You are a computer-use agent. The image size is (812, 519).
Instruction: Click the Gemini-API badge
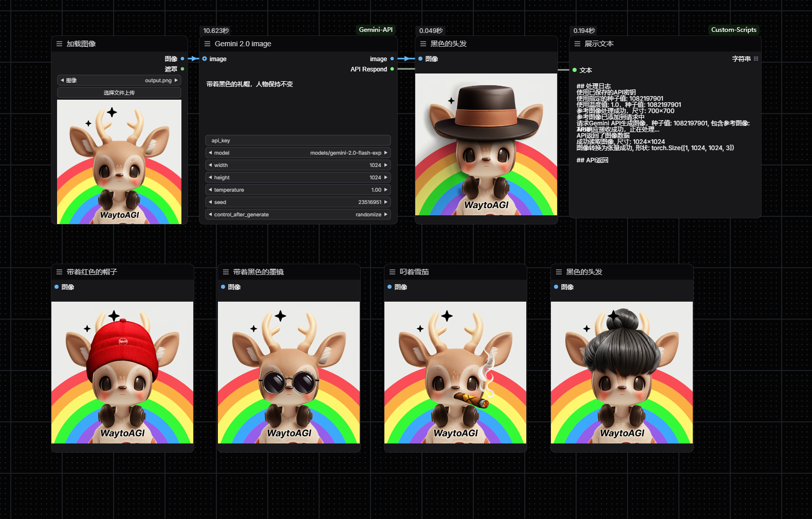click(x=376, y=30)
